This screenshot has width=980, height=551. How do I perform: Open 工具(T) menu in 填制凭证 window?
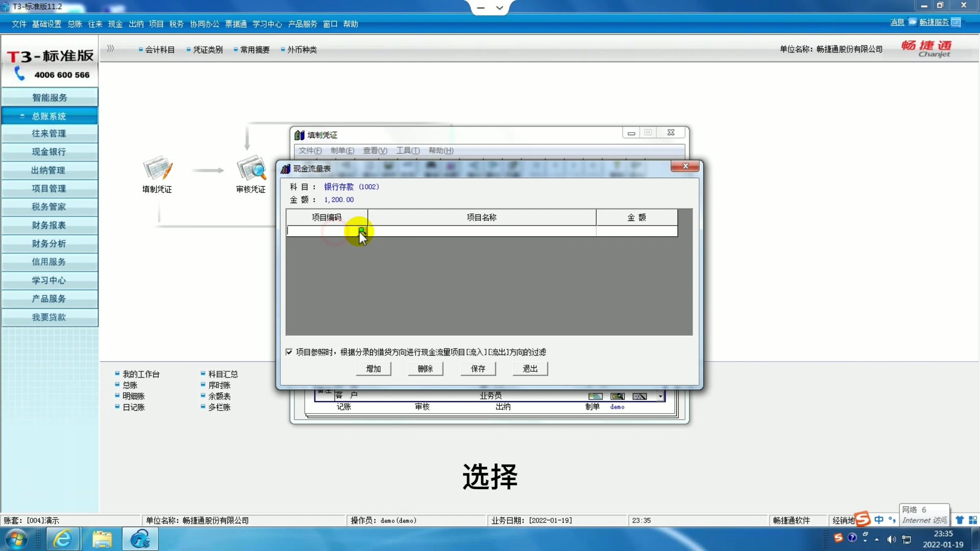click(408, 151)
